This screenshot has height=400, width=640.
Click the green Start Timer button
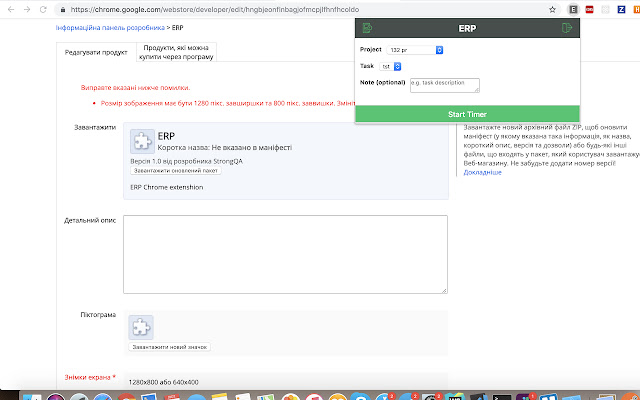[x=467, y=114]
